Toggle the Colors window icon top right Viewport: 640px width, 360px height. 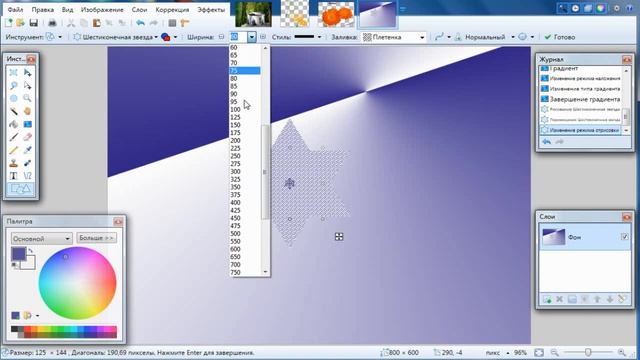pyautogui.click(x=601, y=8)
